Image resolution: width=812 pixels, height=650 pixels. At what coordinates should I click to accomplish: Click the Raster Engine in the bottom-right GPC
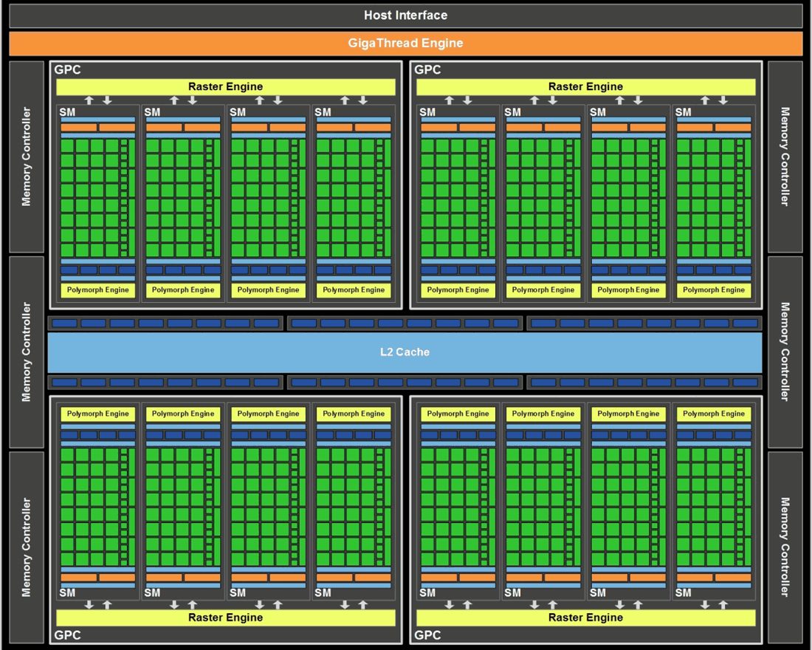585,617
